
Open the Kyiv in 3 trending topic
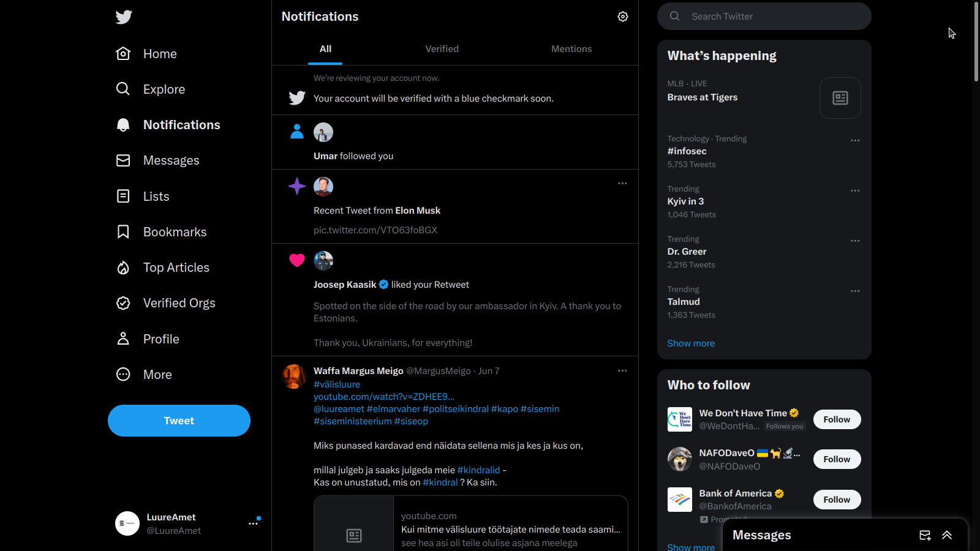(685, 201)
